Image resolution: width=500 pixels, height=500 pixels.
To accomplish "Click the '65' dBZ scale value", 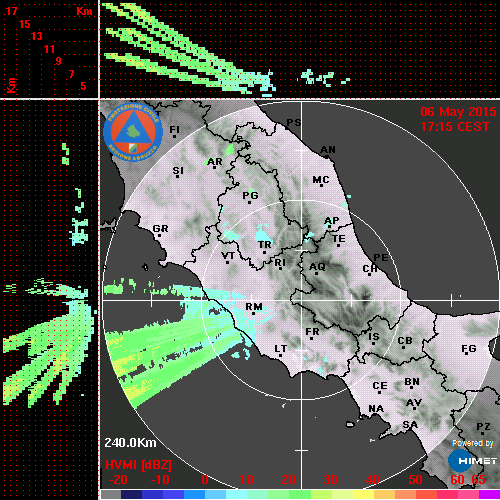I will 478,480.
